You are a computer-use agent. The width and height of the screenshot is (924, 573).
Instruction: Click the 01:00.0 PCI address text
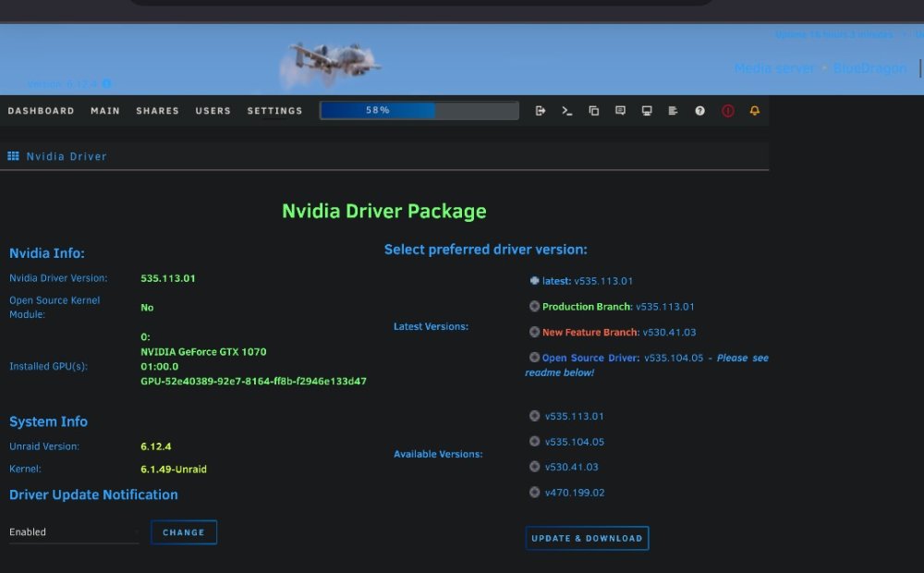click(x=159, y=367)
